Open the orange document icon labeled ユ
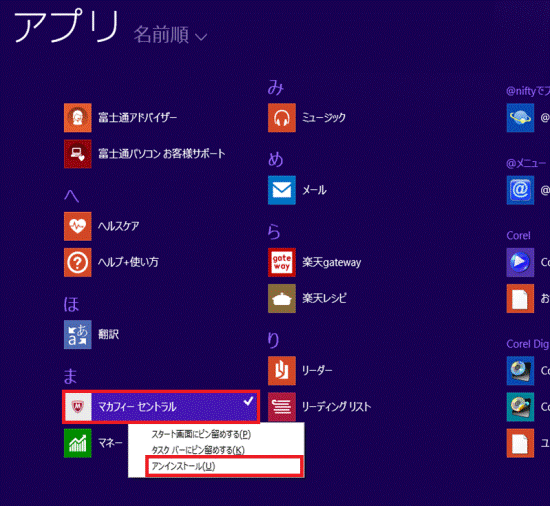This screenshot has width=550, height=506. pyautogui.click(x=520, y=443)
